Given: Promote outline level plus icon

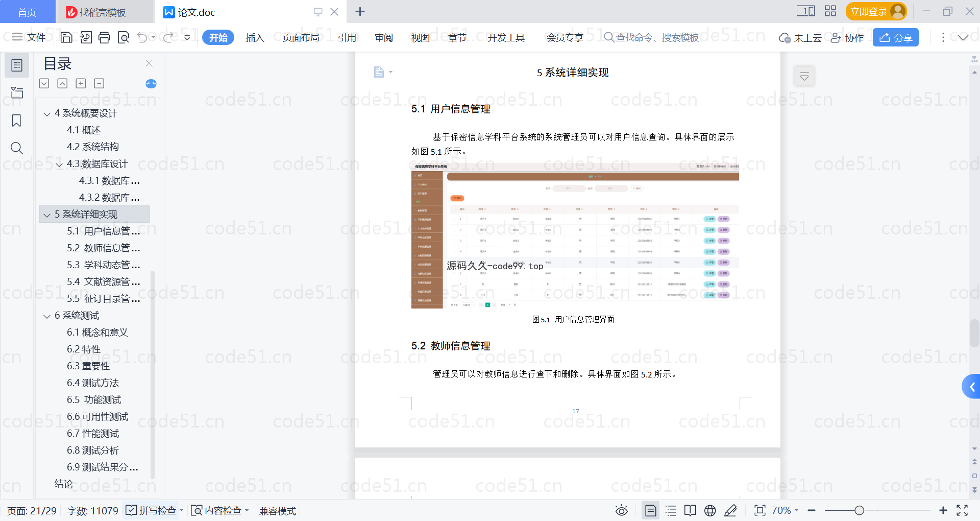Looking at the screenshot, I should coord(81,84).
